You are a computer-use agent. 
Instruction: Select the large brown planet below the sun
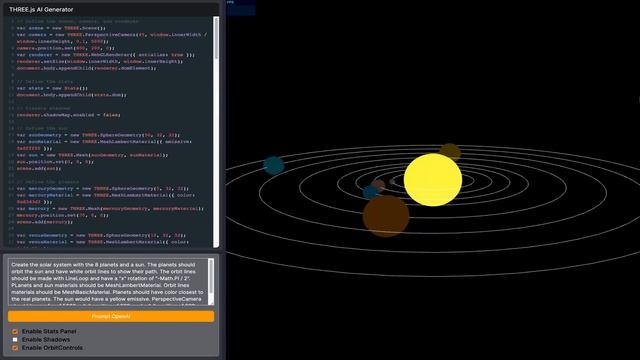pos(386,216)
